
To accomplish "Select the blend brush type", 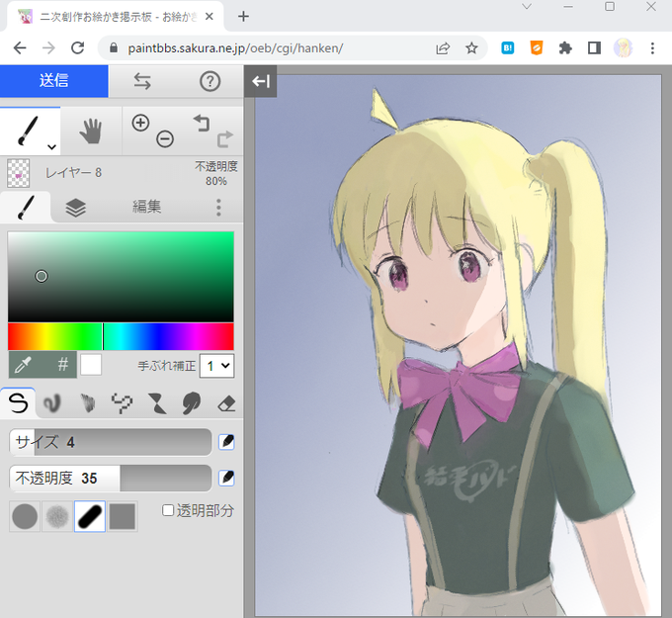I will point(51,403).
